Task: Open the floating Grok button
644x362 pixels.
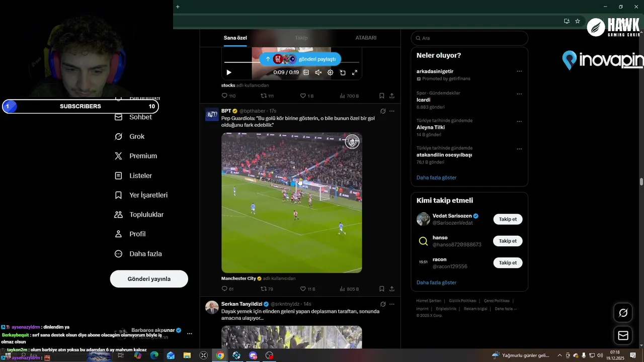Action: pyautogui.click(x=623, y=313)
